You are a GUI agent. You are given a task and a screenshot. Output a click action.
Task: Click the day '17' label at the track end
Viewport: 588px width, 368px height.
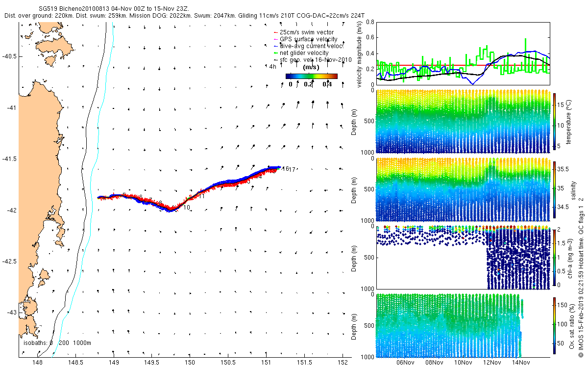pyautogui.click(x=293, y=170)
